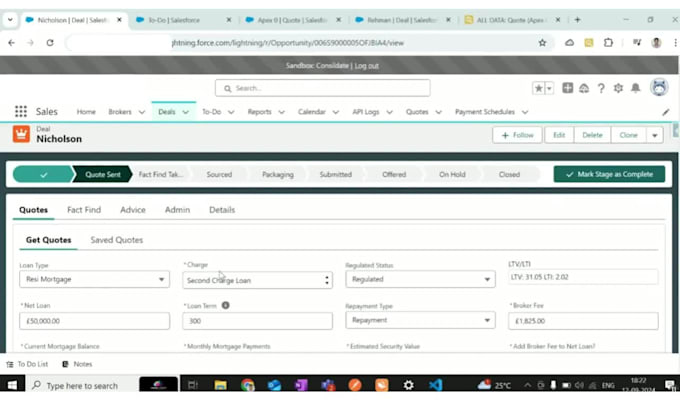Screen dimensions: 680x404
Task: Open the To Do List utility item
Action: [x=27, y=364]
